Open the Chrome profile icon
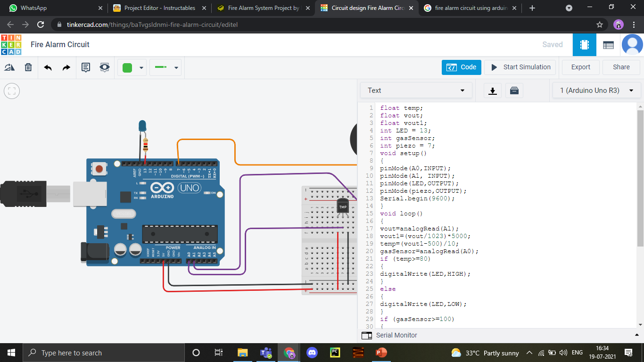 619,25
